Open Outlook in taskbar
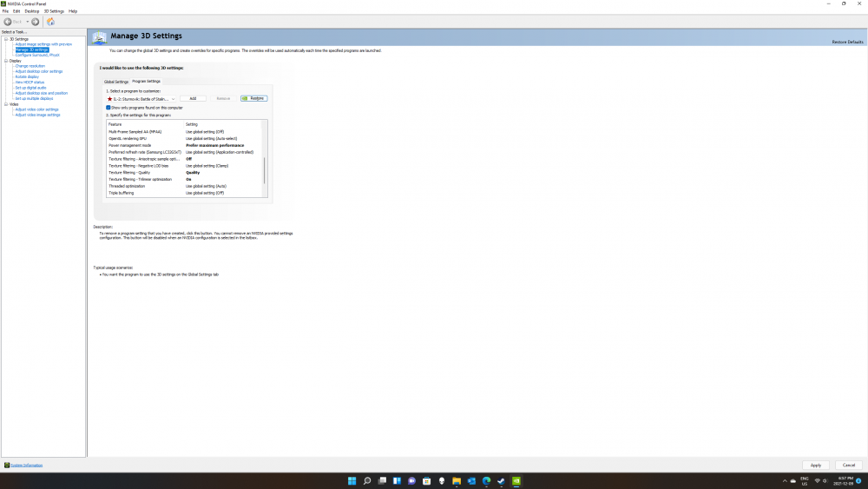 [471, 480]
